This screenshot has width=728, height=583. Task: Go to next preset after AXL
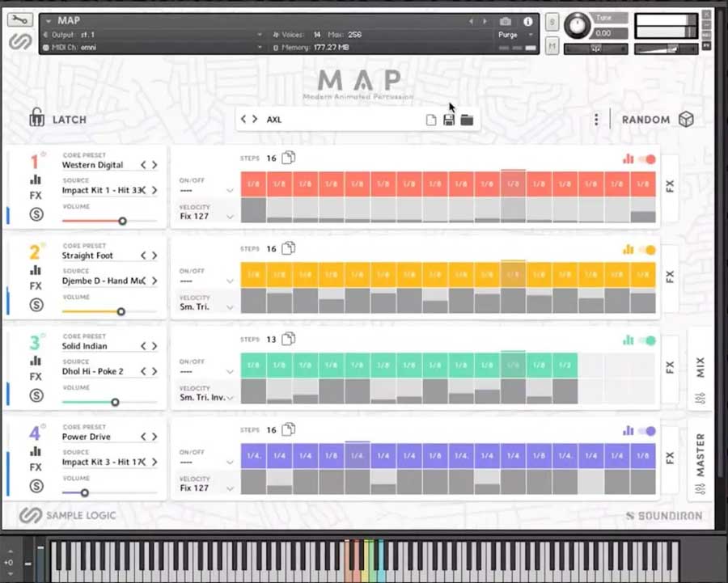[x=255, y=120]
